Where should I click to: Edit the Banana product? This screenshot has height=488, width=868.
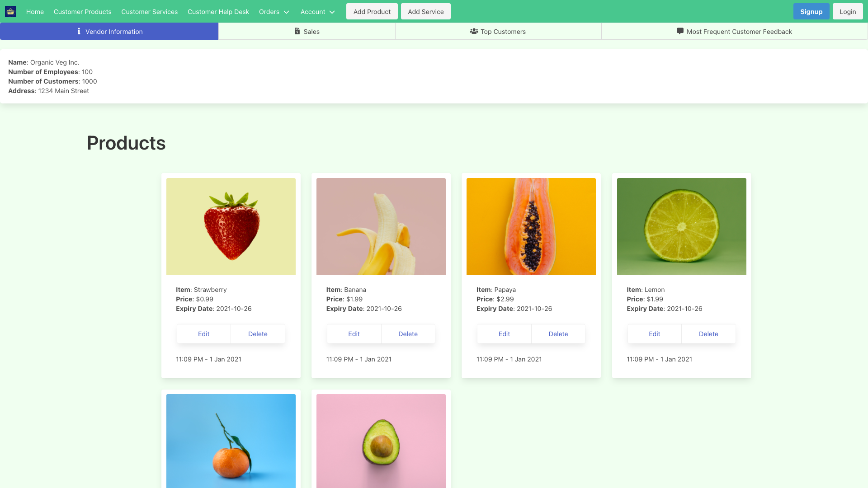[354, 334]
